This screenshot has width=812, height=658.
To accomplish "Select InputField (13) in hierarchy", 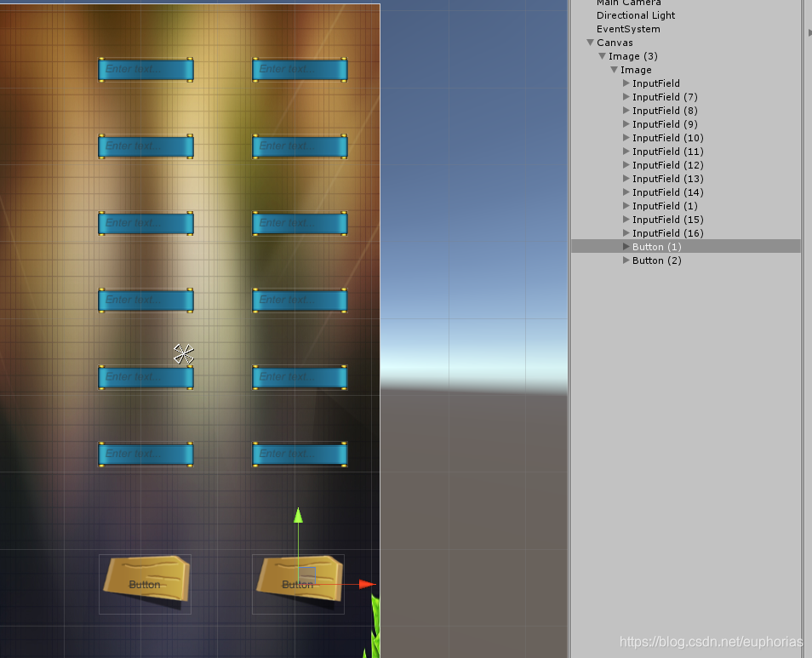I will [667, 179].
